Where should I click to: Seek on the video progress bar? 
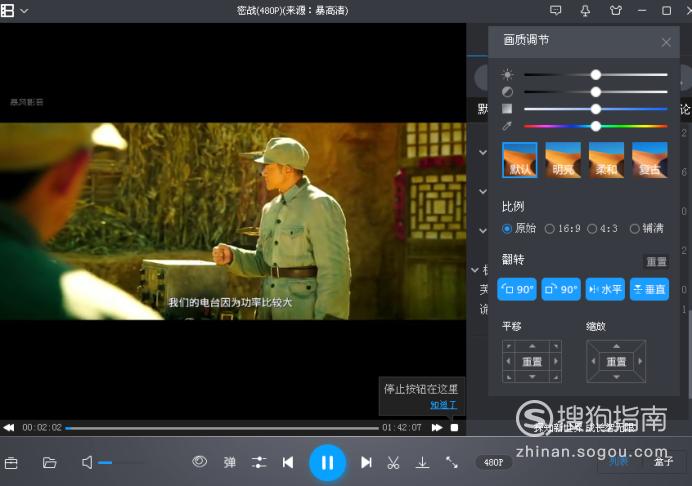pyautogui.click(x=222, y=428)
